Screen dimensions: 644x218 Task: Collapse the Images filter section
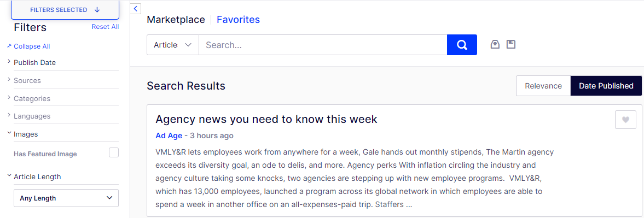tap(63, 134)
